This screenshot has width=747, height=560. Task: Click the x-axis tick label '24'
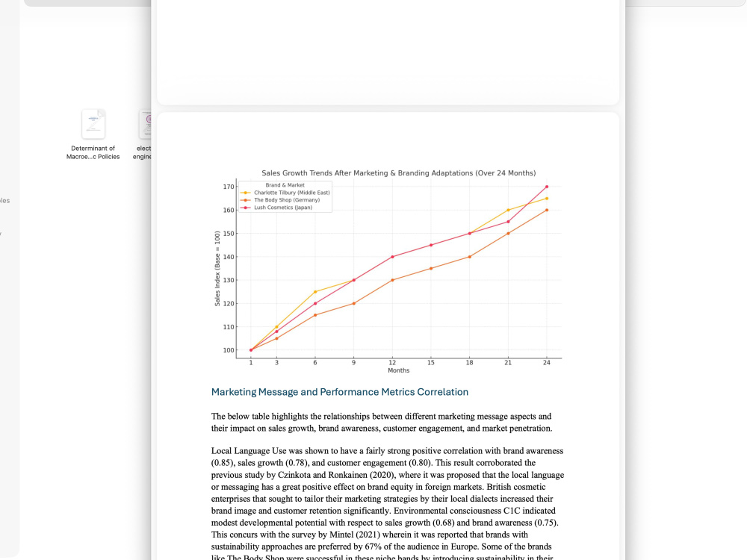click(547, 363)
